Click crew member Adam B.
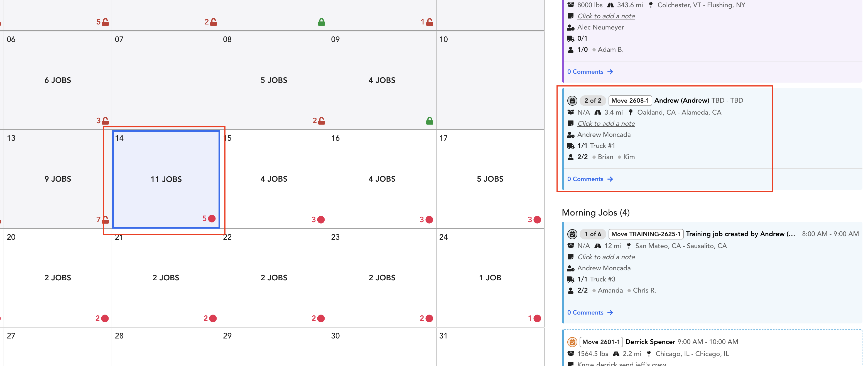 [610, 50]
